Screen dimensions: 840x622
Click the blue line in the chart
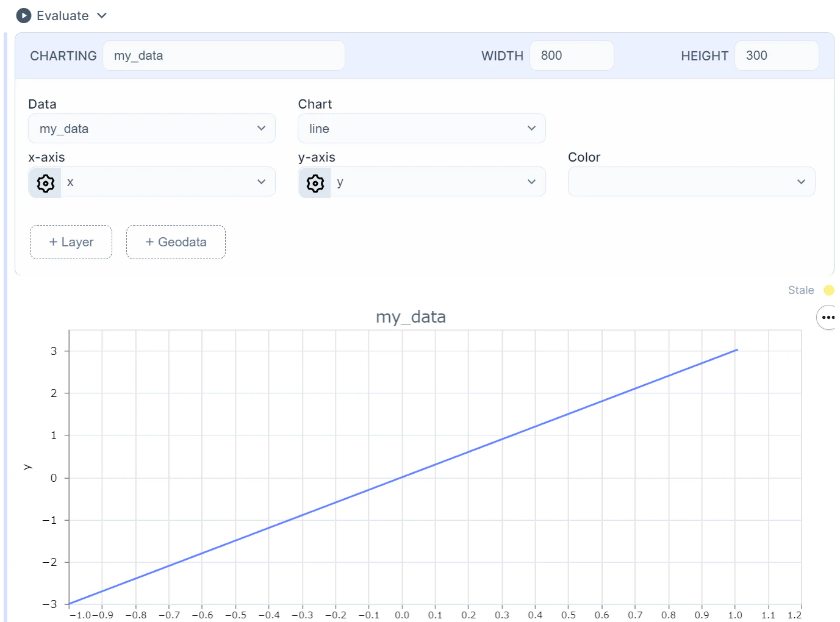(x=403, y=477)
